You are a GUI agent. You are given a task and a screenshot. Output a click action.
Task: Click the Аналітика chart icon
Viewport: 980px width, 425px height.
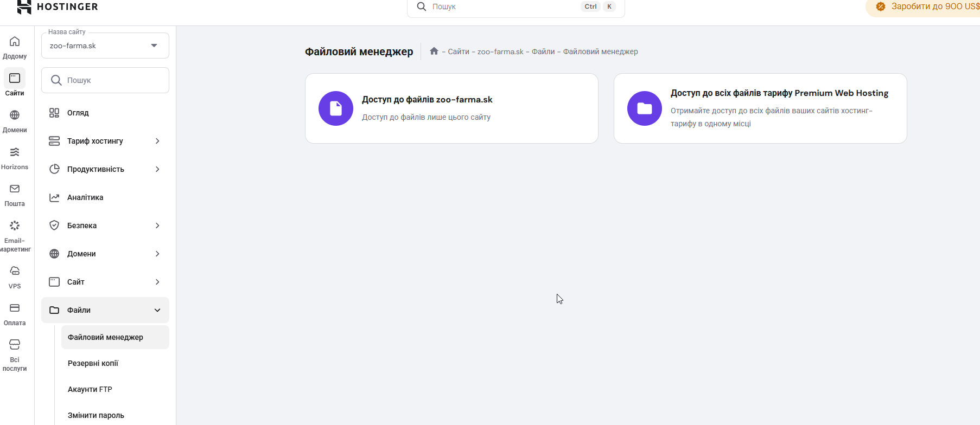(x=54, y=197)
